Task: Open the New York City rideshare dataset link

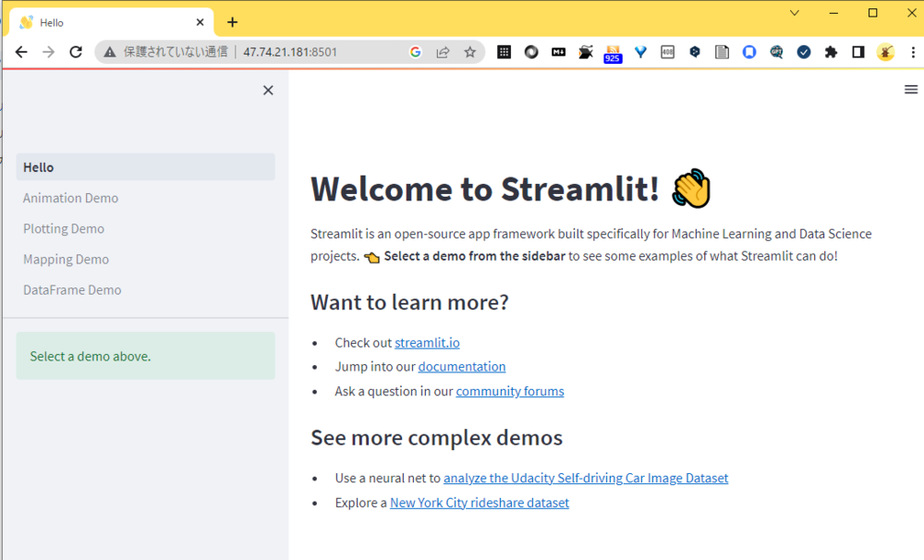Action: point(479,503)
